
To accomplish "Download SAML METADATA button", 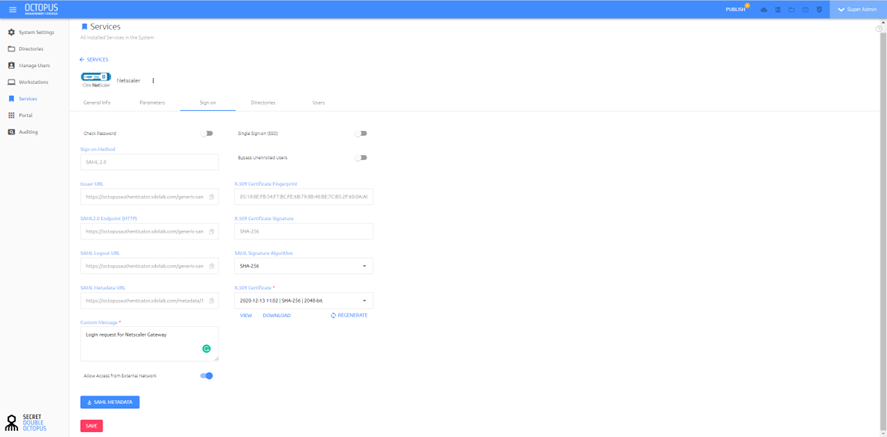I will [x=110, y=402].
